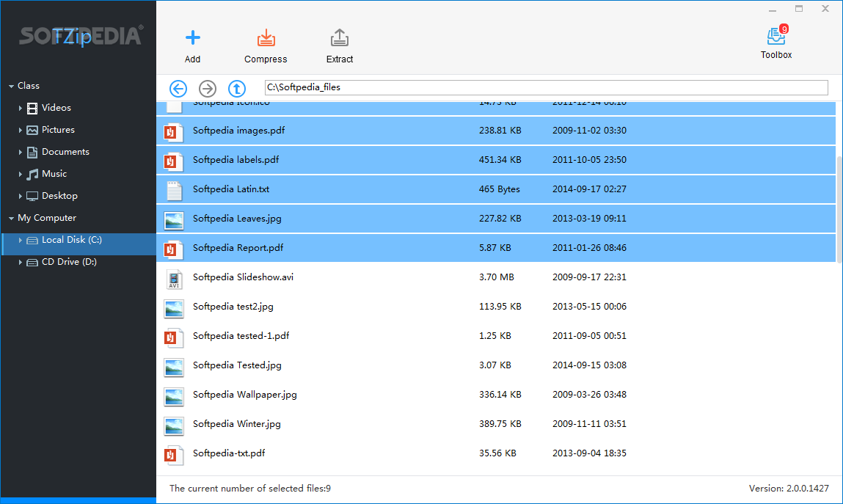This screenshot has width=843, height=504.
Task: Click the C:\Softpedia_files address field
Action: point(547,87)
